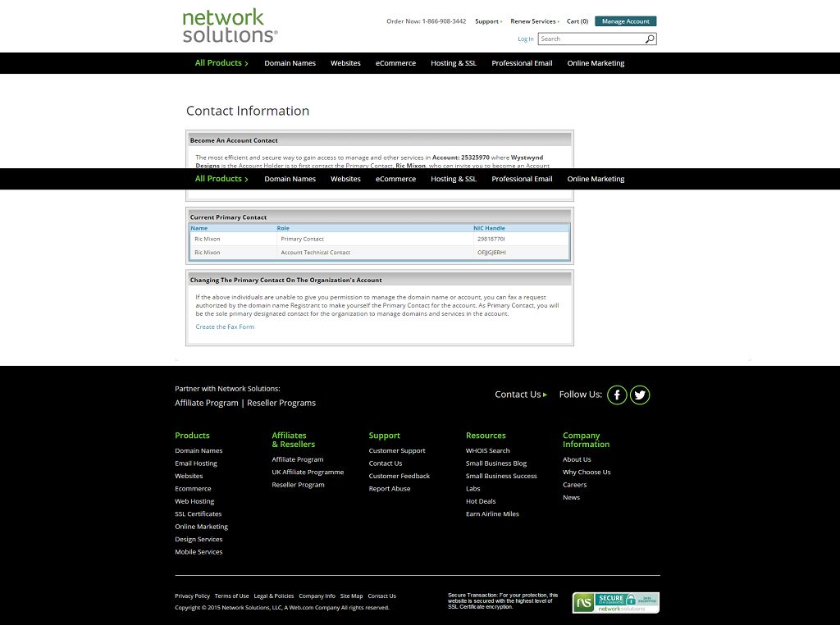
Task: Expand All Products in top nav bar
Action: coord(221,63)
